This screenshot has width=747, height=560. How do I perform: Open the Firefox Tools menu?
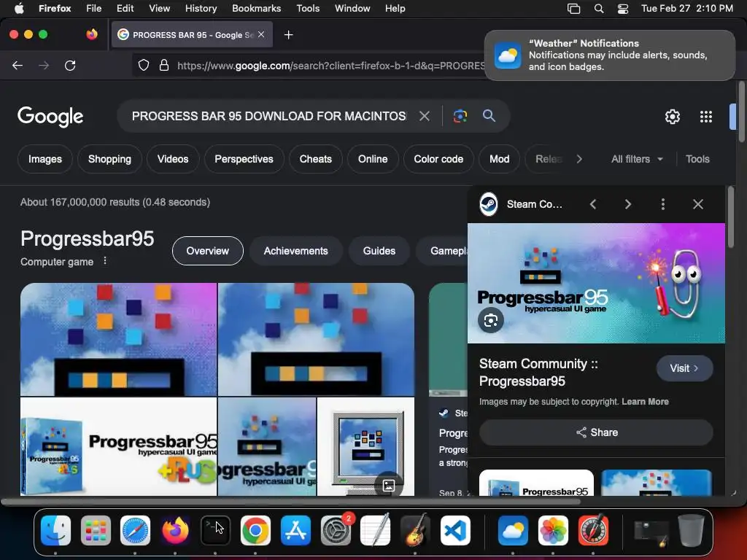click(308, 9)
